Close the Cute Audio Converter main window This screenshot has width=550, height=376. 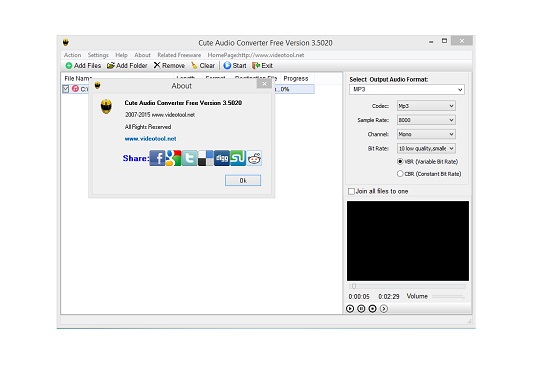pyautogui.click(x=462, y=41)
